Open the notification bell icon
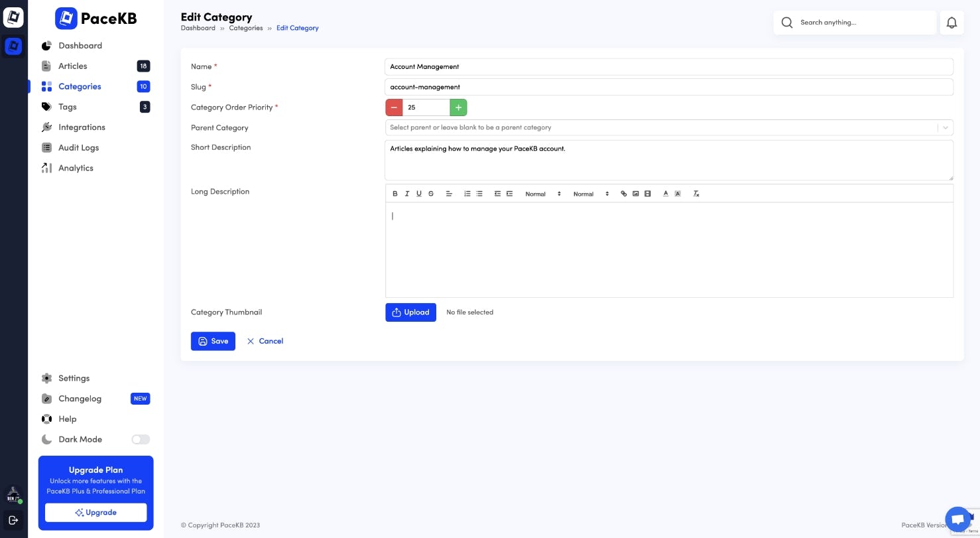The height and width of the screenshot is (538, 980). pyautogui.click(x=951, y=22)
